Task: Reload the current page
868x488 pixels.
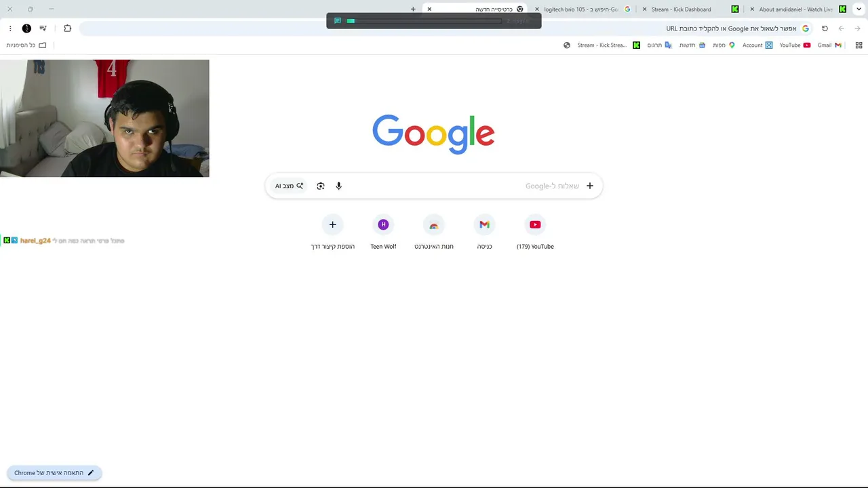Action: pos(825,28)
